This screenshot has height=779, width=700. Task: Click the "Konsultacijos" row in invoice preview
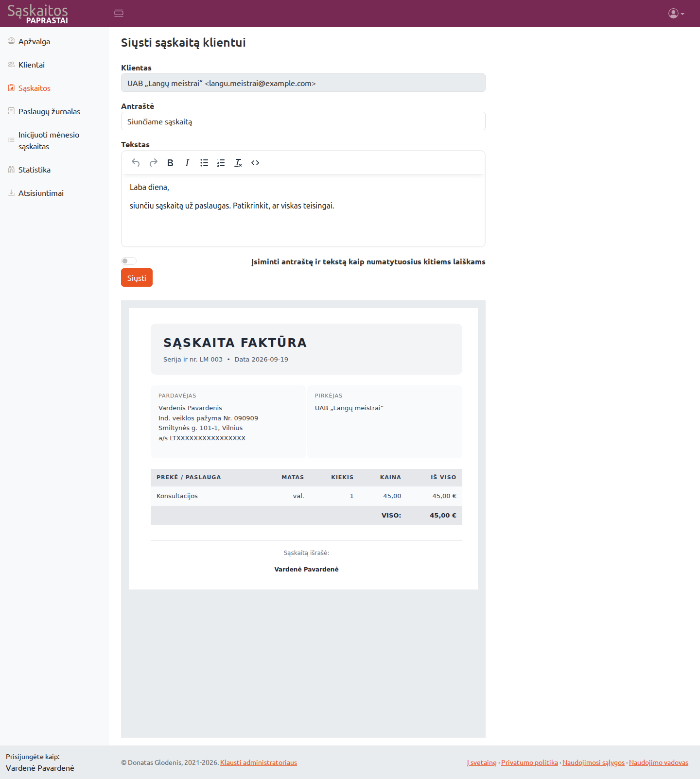[x=306, y=496]
